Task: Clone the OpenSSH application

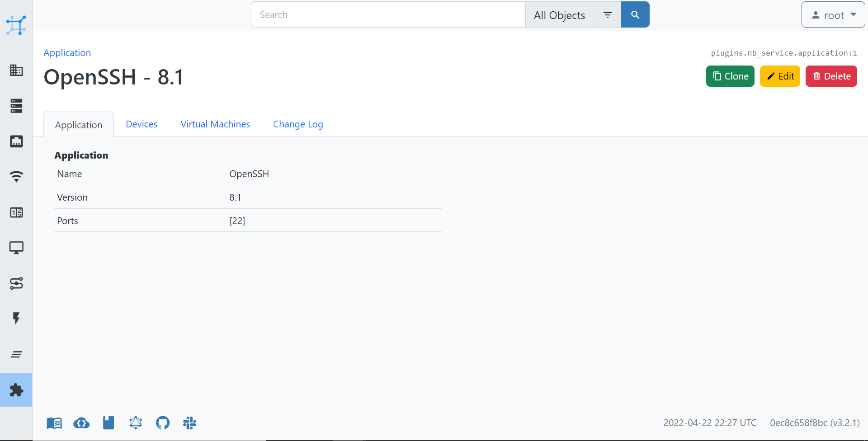Action: [x=730, y=76]
